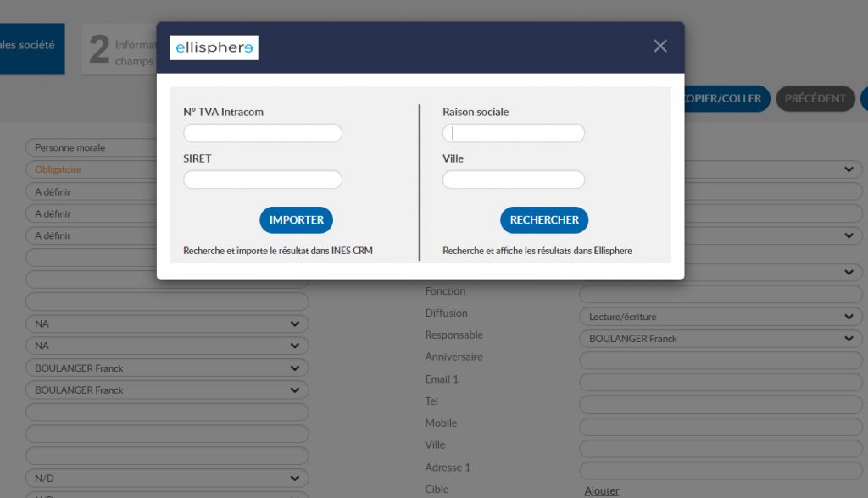The width and height of the screenshot is (868, 498).
Task: Click the Raison sociale input field
Action: (513, 133)
